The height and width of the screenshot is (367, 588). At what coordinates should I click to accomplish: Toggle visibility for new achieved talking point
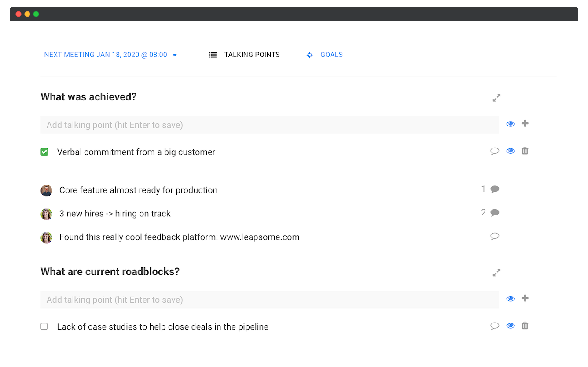(511, 124)
